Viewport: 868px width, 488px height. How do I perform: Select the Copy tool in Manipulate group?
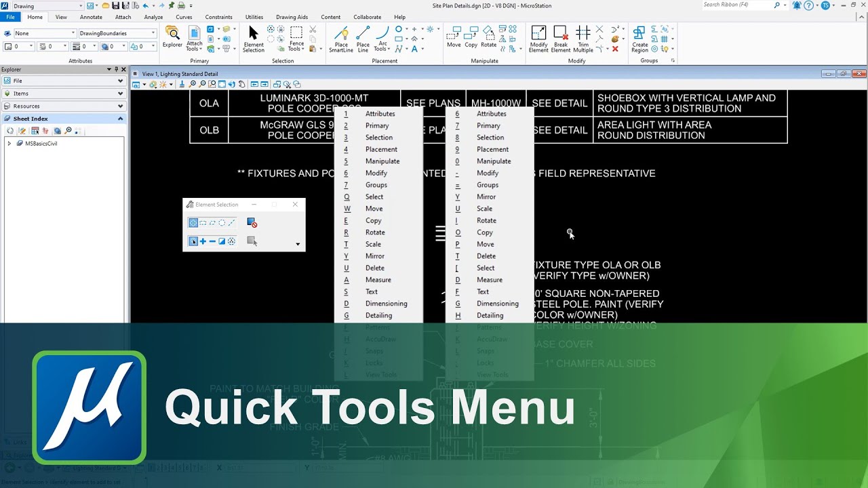pos(471,37)
